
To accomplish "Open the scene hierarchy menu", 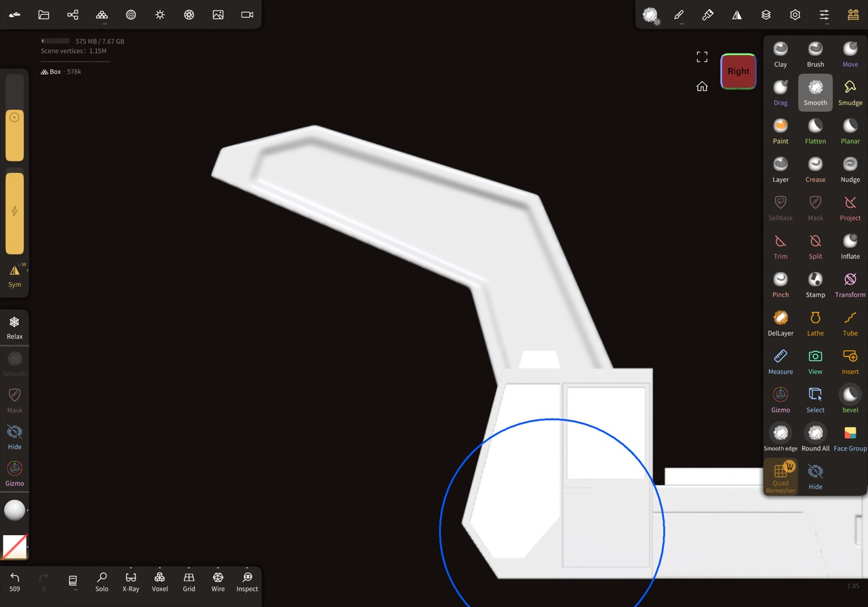I will 73,14.
